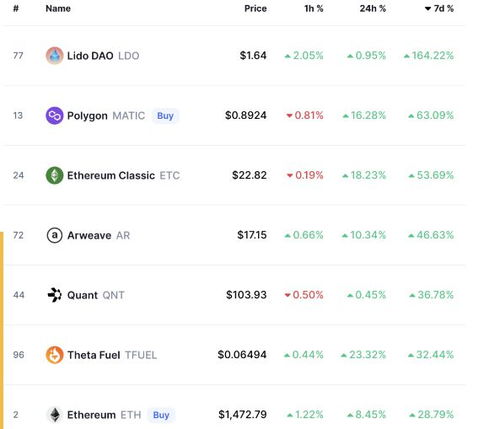
Task: Open the Arweave AR name link
Action: pyautogui.click(x=98, y=235)
